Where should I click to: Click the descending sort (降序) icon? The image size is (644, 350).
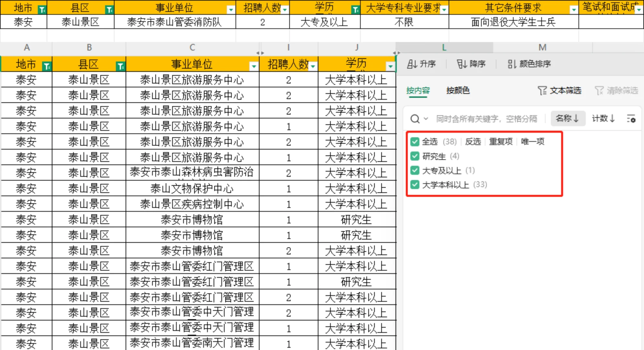(x=462, y=64)
